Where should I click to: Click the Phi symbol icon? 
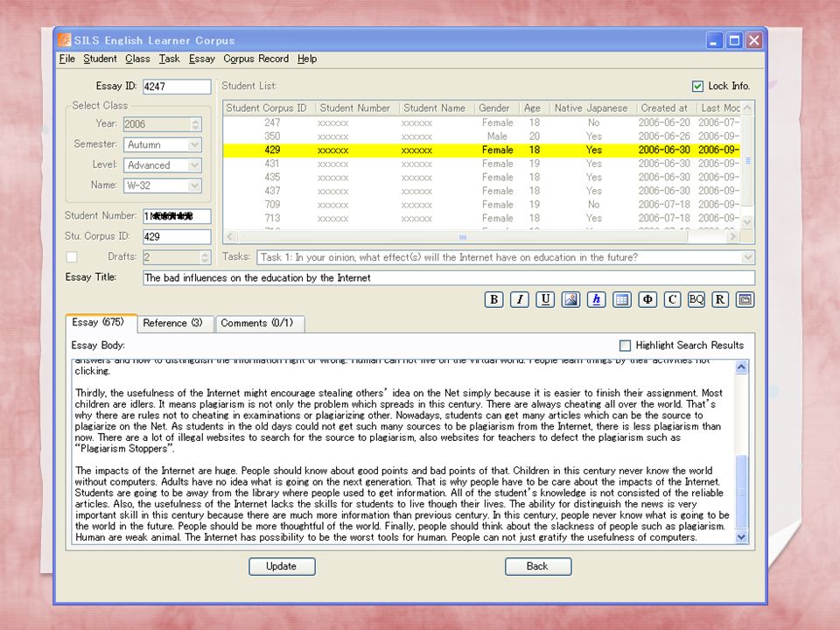647,299
